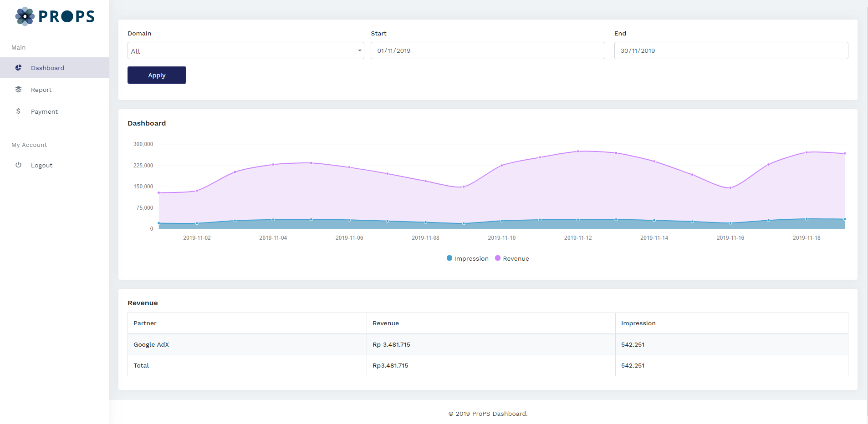868x424 pixels.
Task: Open the Report menu item
Action: point(55,90)
